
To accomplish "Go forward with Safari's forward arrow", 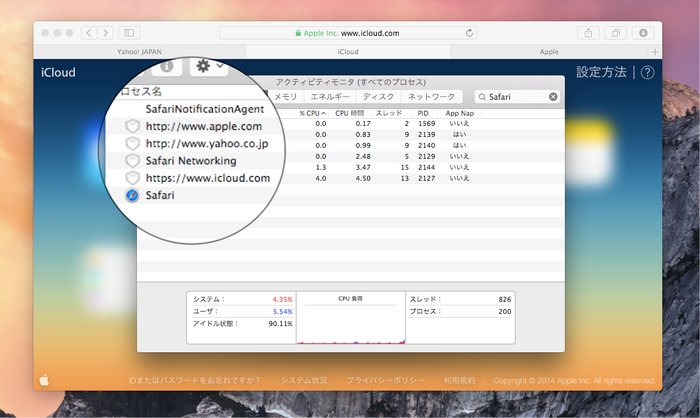I will [105, 33].
